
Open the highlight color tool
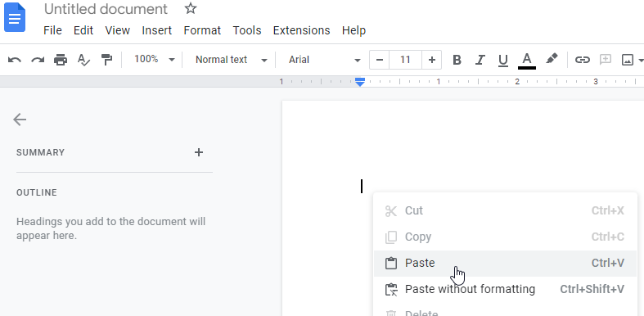coord(552,59)
